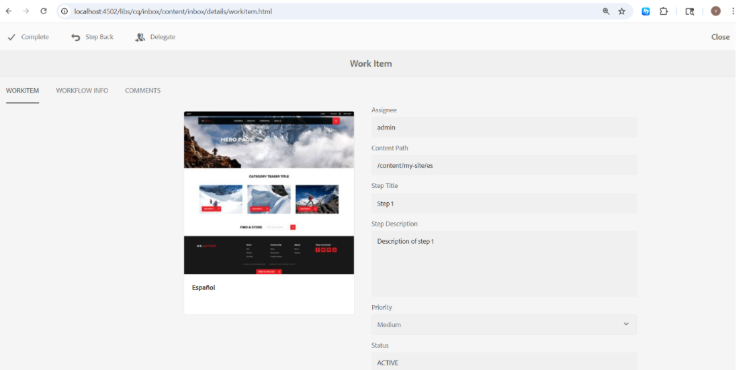Click the browser forward arrow
Screen dimensions: 736x370
click(26, 11)
